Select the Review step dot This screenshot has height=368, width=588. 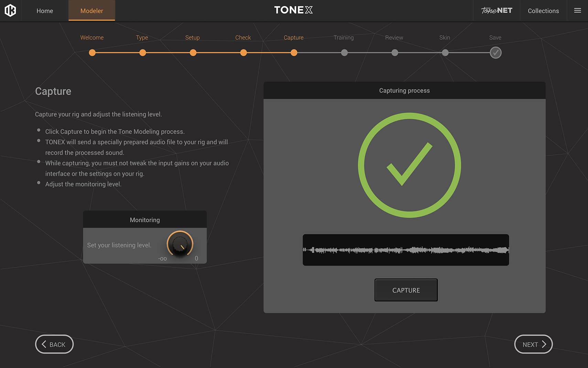(395, 53)
